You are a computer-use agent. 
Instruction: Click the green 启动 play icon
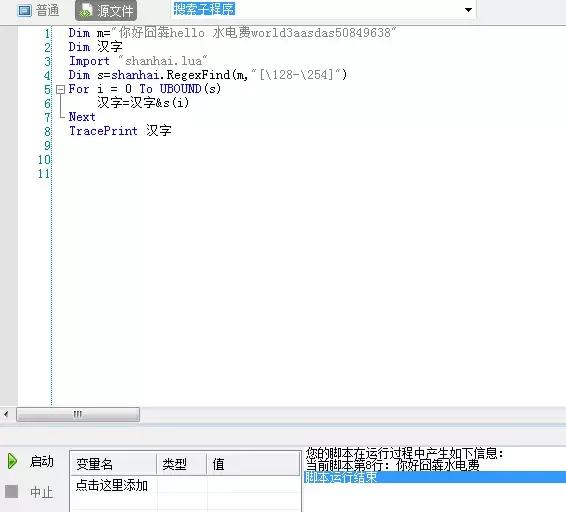[x=12, y=461]
